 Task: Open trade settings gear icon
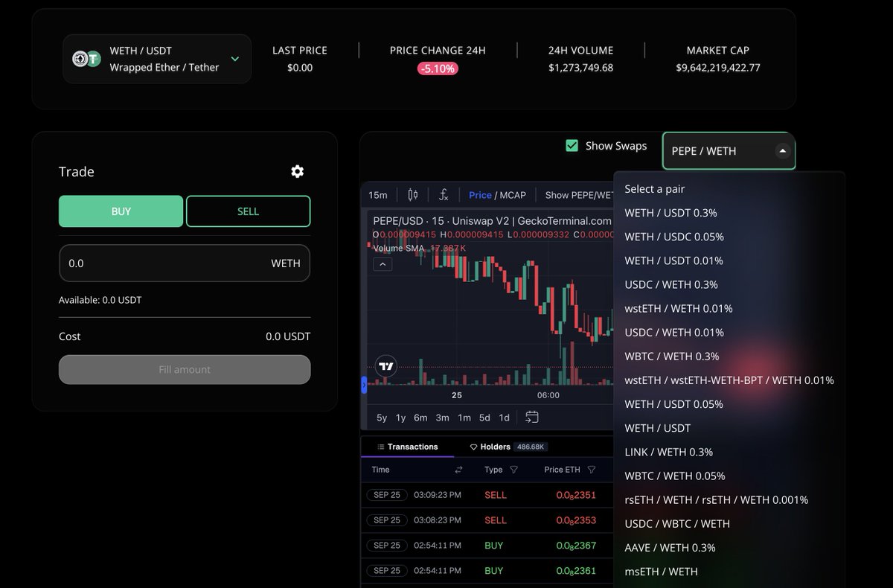click(x=297, y=172)
